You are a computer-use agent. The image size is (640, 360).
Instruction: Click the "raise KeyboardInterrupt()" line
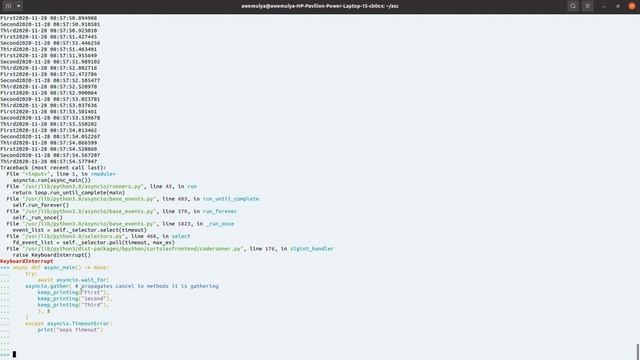[x=51, y=255]
